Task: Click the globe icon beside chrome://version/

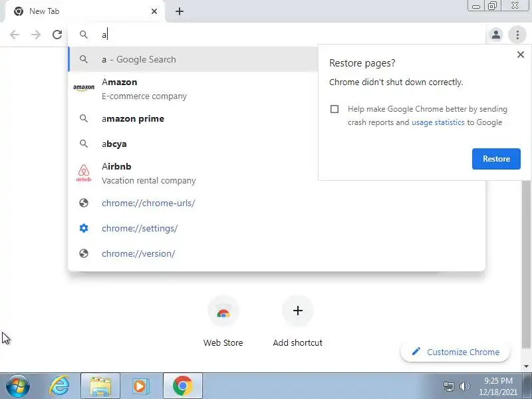Action: pyautogui.click(x=84, y=253)
